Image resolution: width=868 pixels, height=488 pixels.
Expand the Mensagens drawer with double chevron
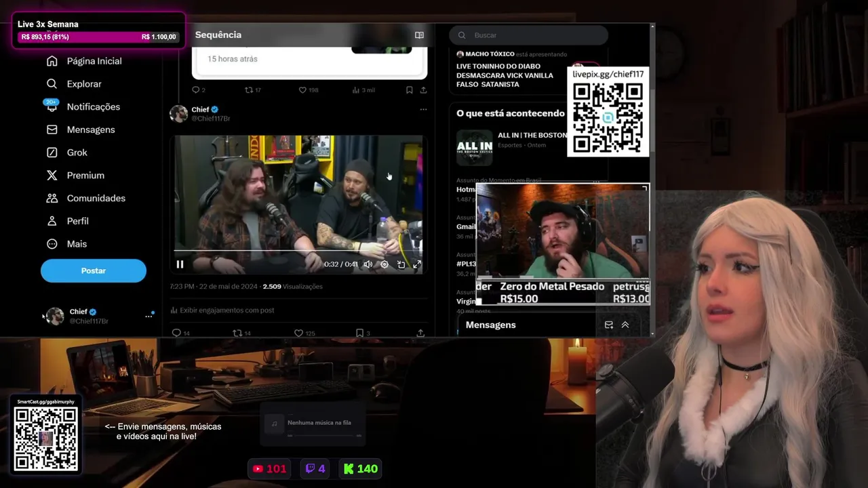[625, 325]
